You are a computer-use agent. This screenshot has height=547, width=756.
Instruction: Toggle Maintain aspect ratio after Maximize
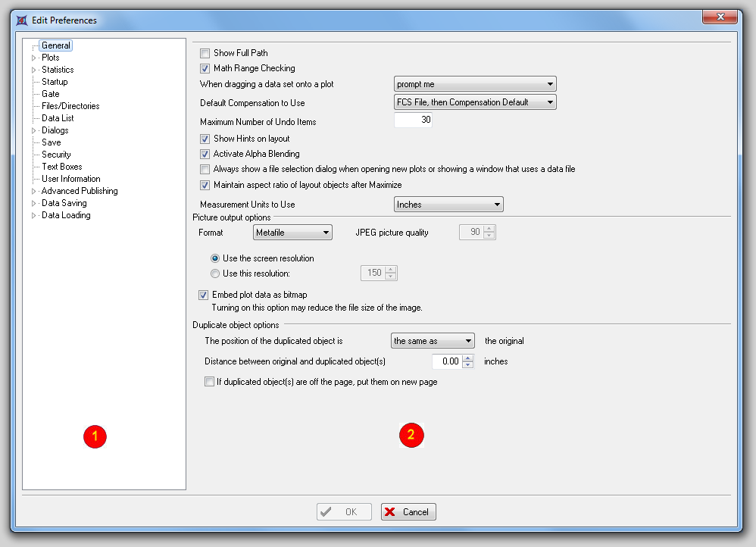(x=205, y=185)
